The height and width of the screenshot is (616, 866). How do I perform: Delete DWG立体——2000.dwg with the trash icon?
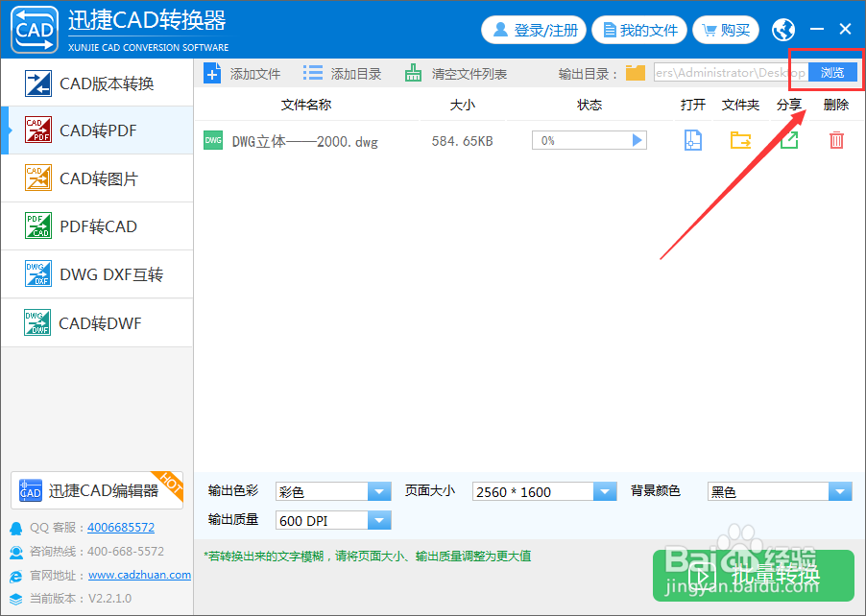835,140
